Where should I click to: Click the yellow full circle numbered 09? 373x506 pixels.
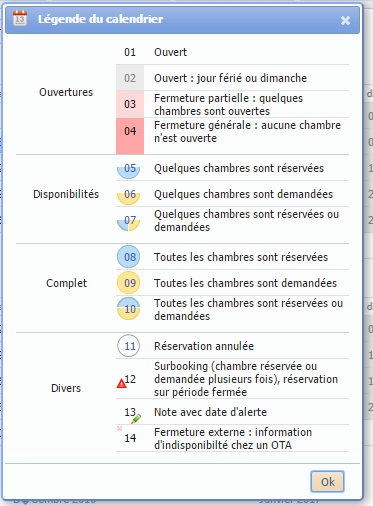coord(128,283)
